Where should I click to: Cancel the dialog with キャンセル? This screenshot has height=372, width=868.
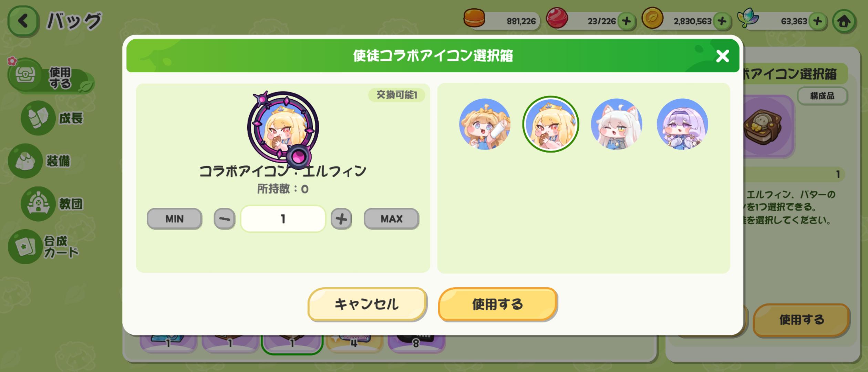tap(367, 304)
